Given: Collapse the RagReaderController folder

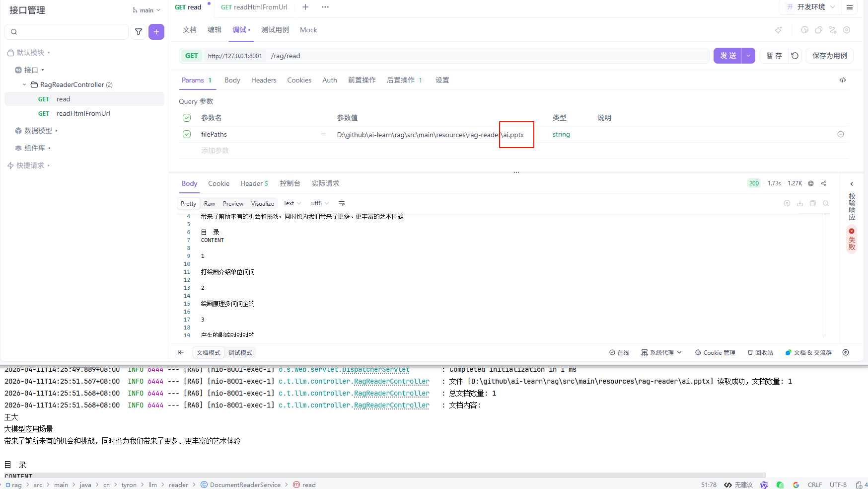Looking at the screenshot, I should [x=24, y=84].
